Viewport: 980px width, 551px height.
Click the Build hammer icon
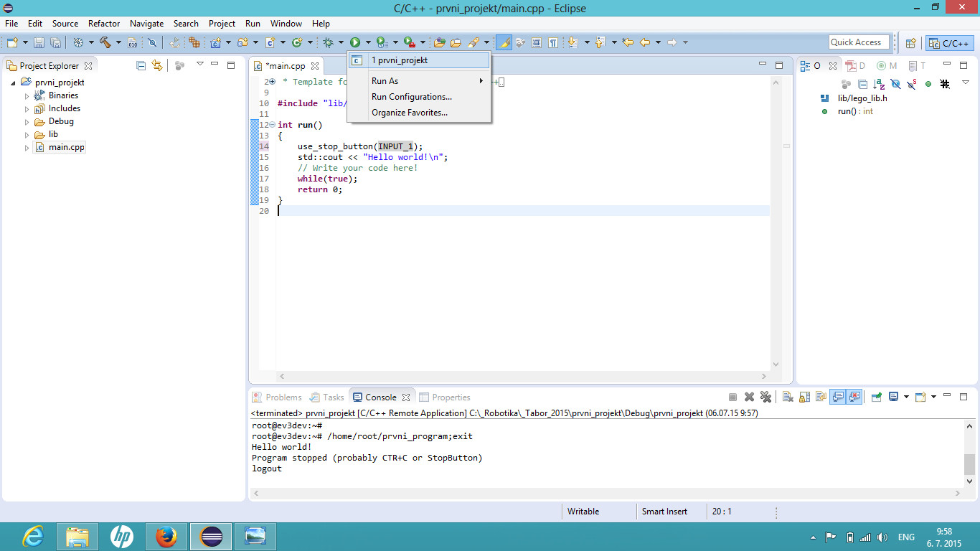[105, 43]
